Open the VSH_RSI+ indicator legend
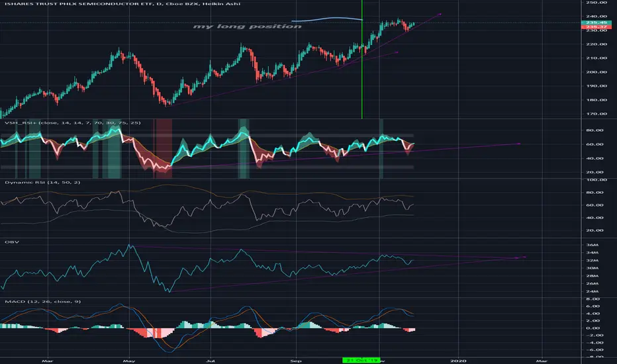The image size is (617, 364). tap(72, 123)
